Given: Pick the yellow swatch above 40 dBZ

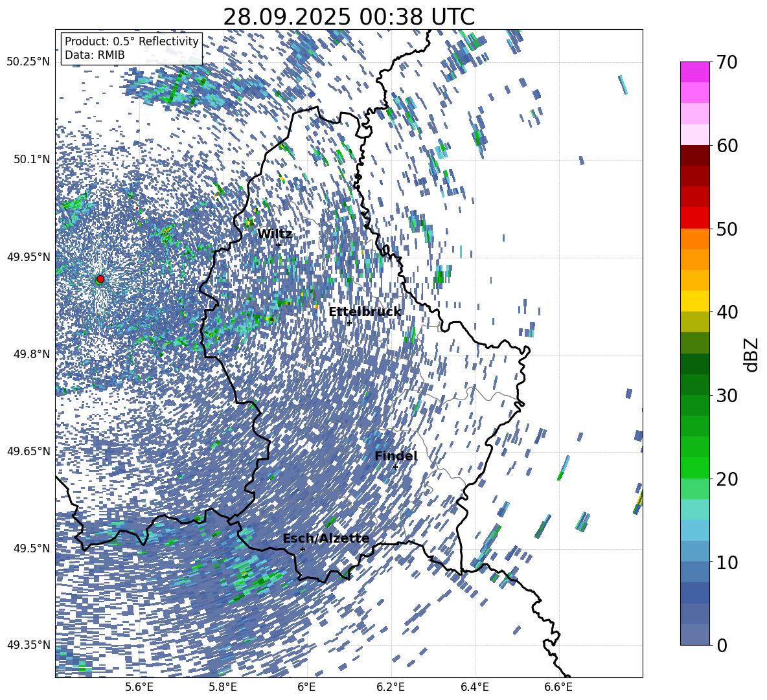Looking at the screenshot, I should coord(694,301).
